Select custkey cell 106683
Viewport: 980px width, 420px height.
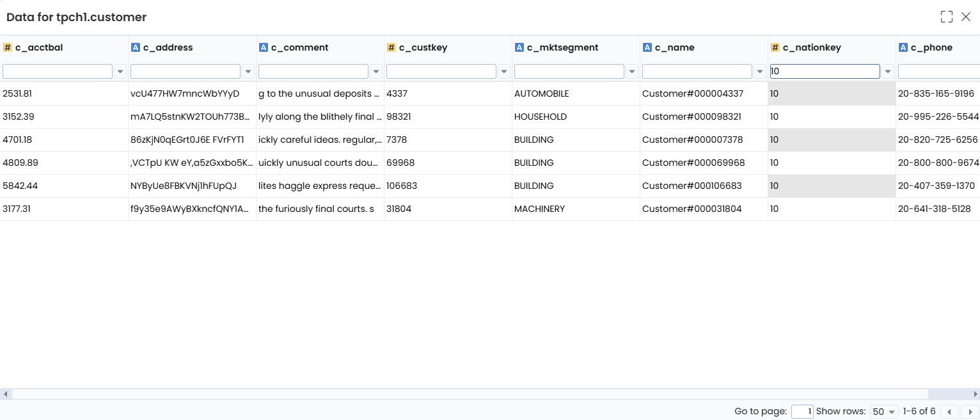pyautogui.click(x=448, y=186)
